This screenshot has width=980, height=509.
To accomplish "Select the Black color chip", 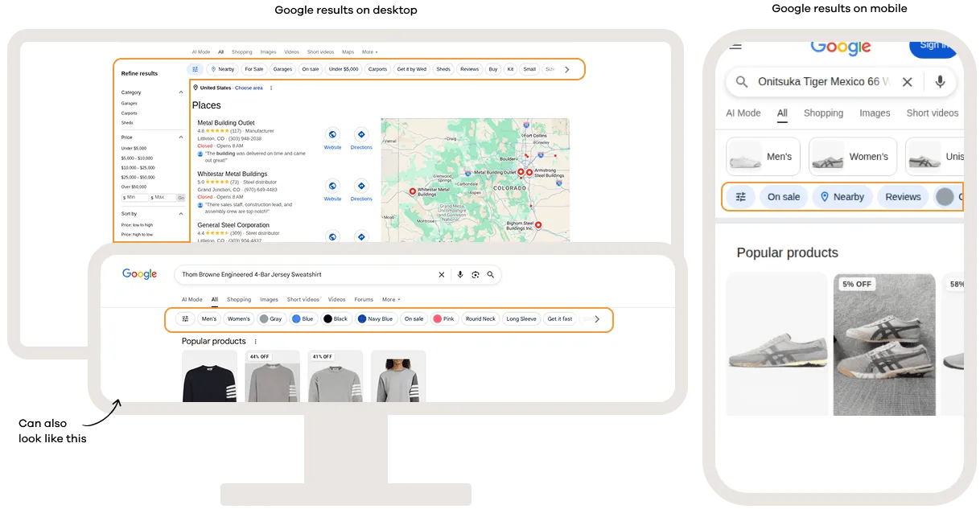I will (336, 318).
